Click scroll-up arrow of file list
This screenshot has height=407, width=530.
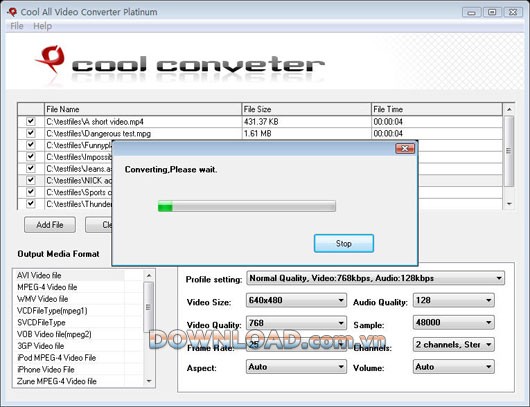509,109
